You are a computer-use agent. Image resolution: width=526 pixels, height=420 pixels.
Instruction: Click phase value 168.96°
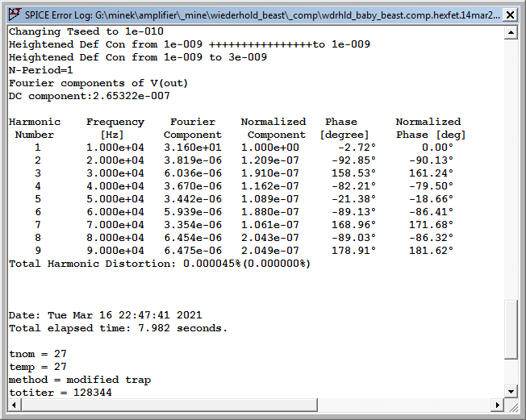pyautogui.click(x=353, y=225)
